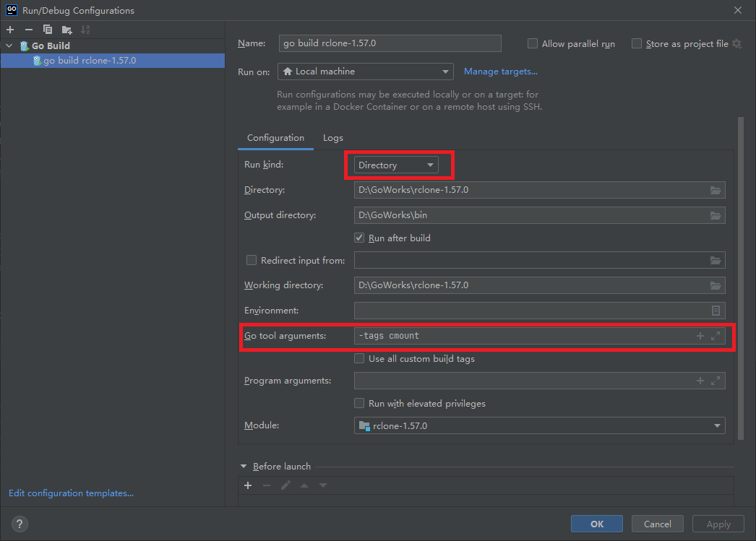Image resolution: width=756 pixels, height=541 pixels.
Task: Edit the Before launch task
Action: (285, 485)
